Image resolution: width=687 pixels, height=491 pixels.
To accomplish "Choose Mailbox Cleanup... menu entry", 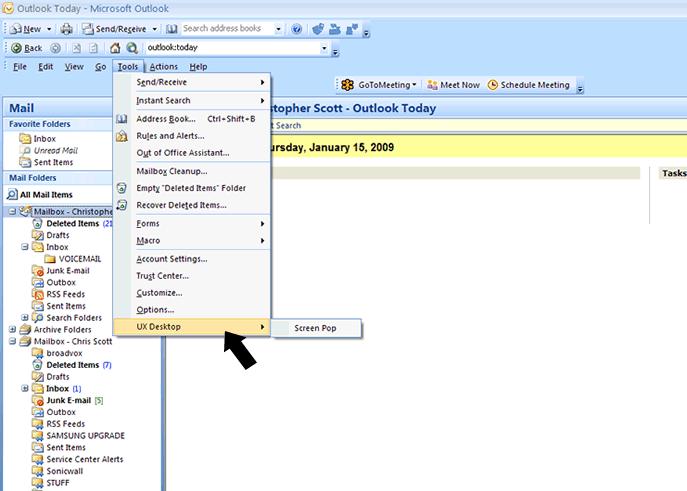I will (x=192, y=171).
